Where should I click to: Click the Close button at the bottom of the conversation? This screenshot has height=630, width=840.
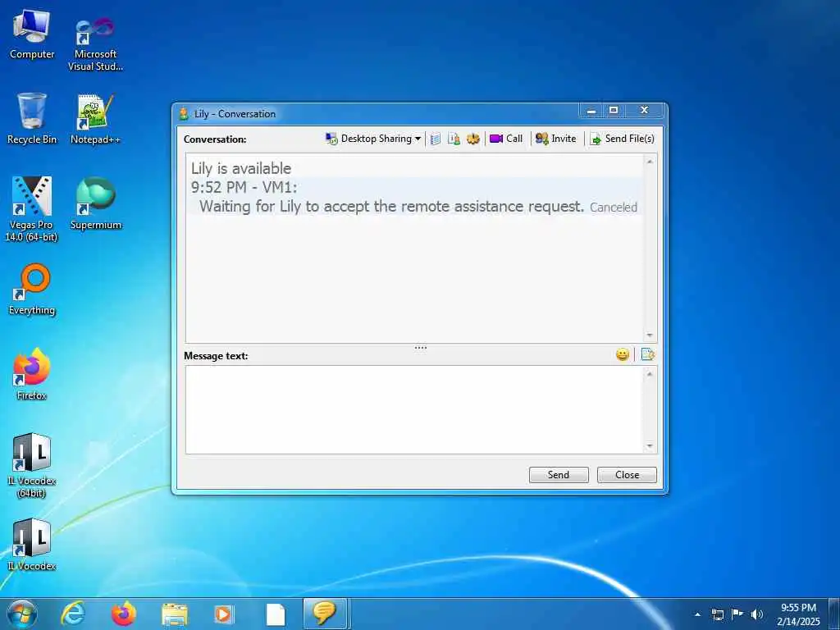(627, 475)
